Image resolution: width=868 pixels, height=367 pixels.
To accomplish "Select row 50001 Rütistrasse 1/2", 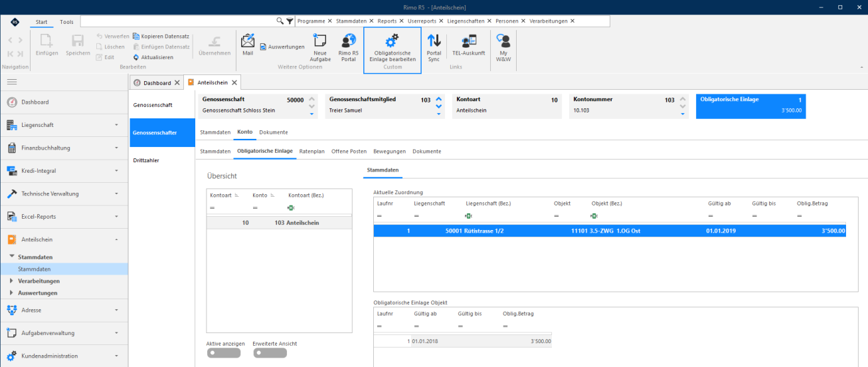I will click(x=610, y=231).
